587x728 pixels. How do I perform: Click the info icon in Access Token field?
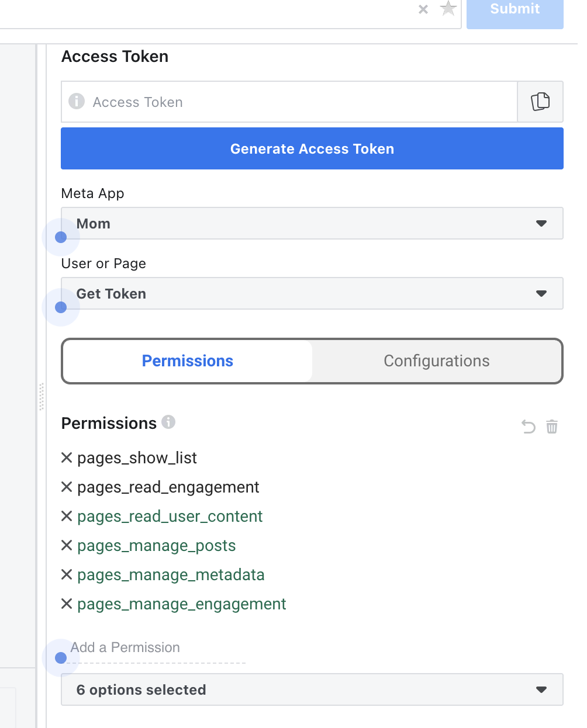coord(77,101)
